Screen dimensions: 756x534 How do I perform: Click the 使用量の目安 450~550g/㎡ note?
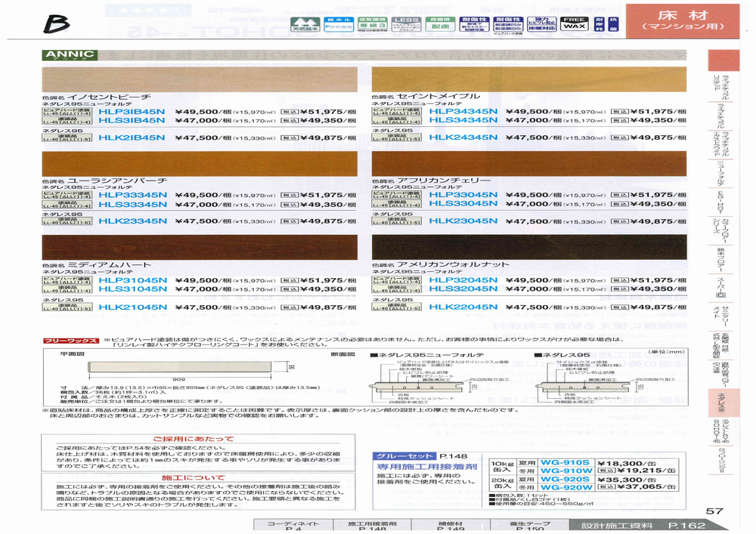pyautogui.click(x=541, y=504)
